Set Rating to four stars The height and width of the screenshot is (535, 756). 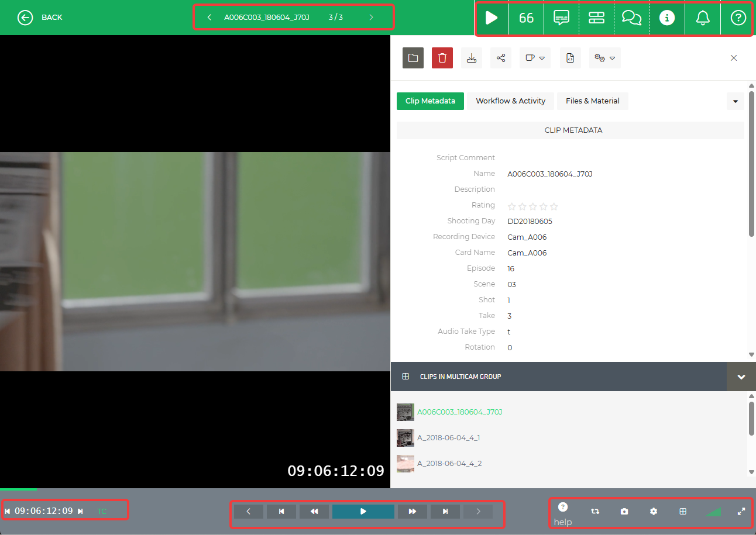tap(544, 206)
